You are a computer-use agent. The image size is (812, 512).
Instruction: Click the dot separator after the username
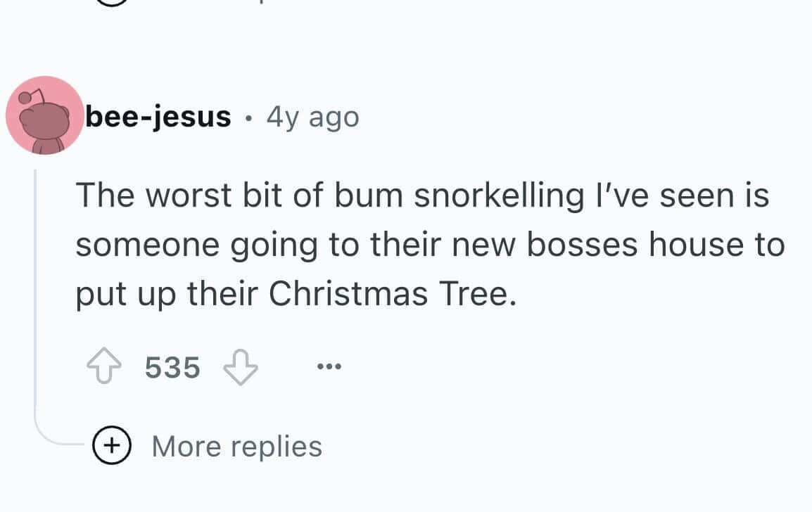249,117
